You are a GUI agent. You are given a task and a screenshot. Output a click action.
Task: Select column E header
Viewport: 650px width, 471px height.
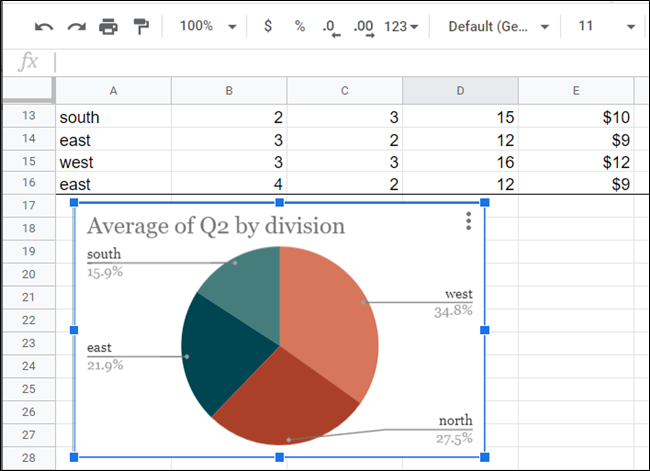point(576,91)
